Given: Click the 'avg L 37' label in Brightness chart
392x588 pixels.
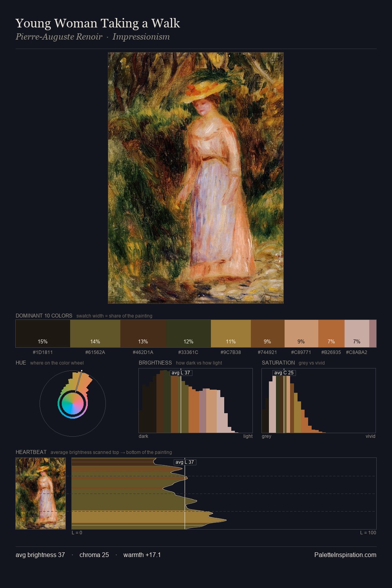Looking at the screenshot, I should [181, 373].
